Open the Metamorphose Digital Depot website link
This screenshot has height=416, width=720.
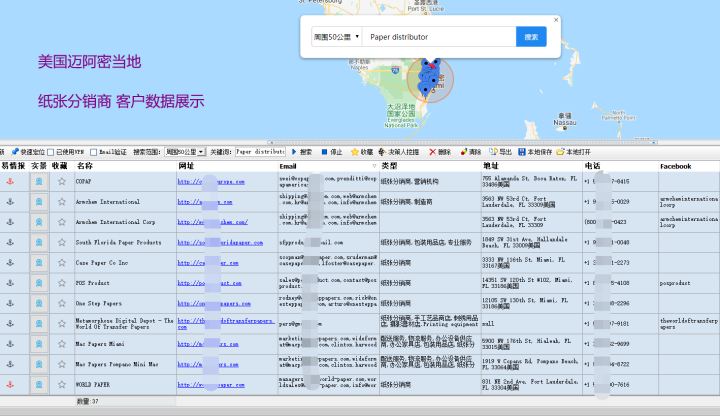coord(226,324)
